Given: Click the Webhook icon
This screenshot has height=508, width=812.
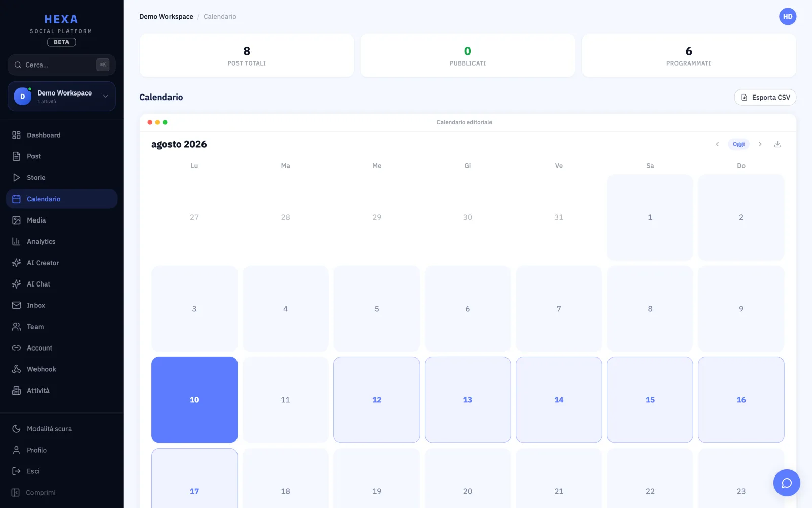Looking at the screenshot, I should 16,369.
